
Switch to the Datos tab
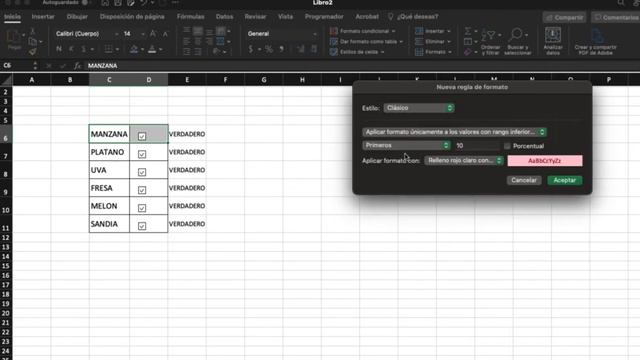point(224,17)
